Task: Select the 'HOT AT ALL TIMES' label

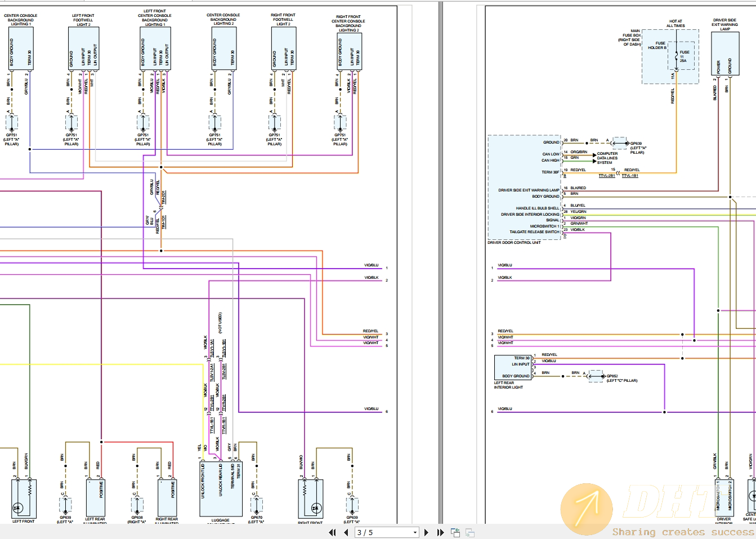Action: click(676, 24)
